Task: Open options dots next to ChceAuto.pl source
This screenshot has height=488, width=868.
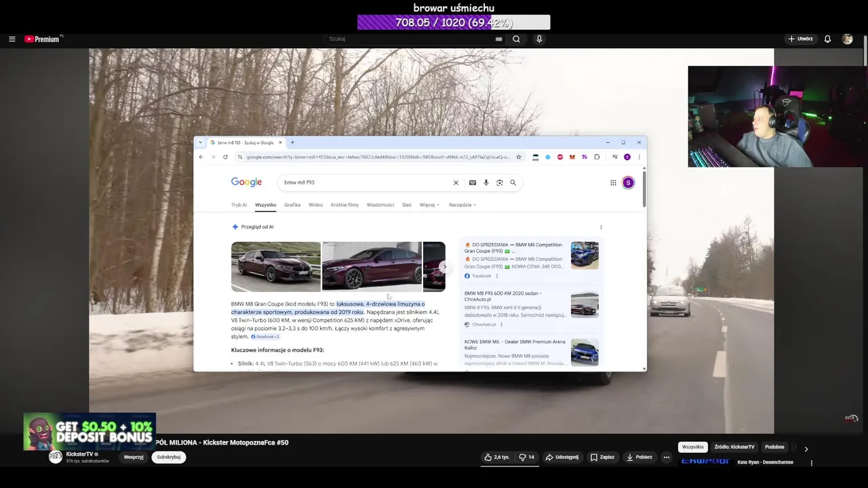Action: click(501, 325)
